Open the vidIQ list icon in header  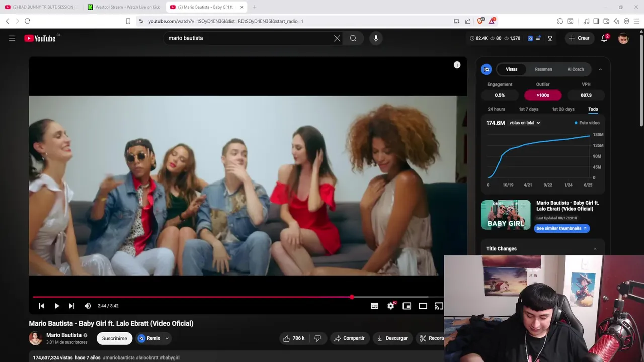(x=538, y=38)
